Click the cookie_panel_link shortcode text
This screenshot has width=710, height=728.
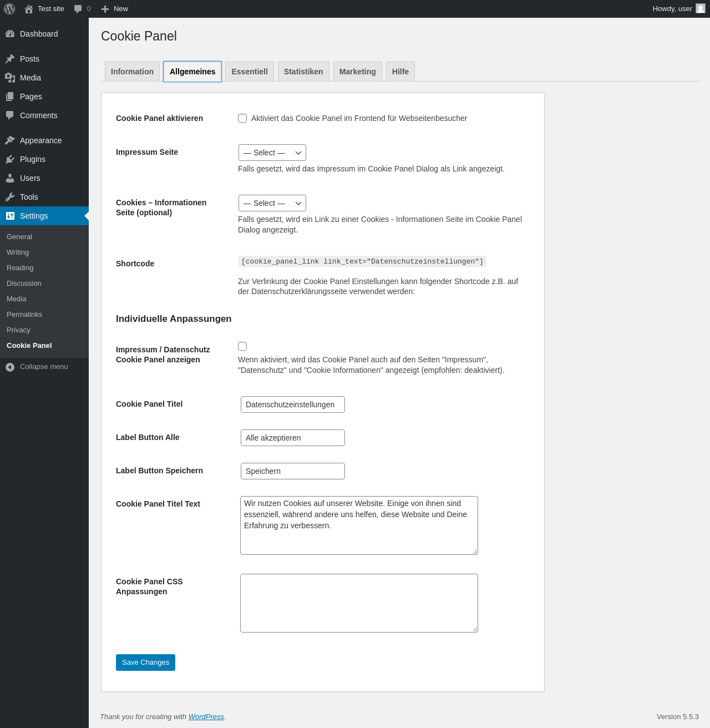coord(362,261)
